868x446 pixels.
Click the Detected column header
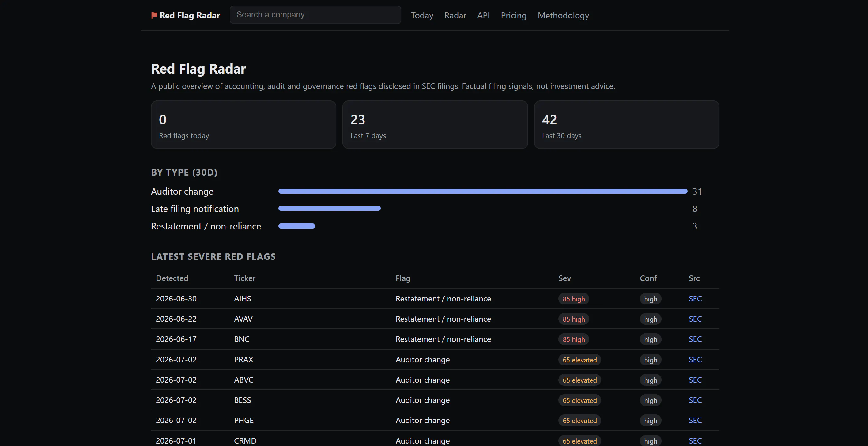coord(172,278)
